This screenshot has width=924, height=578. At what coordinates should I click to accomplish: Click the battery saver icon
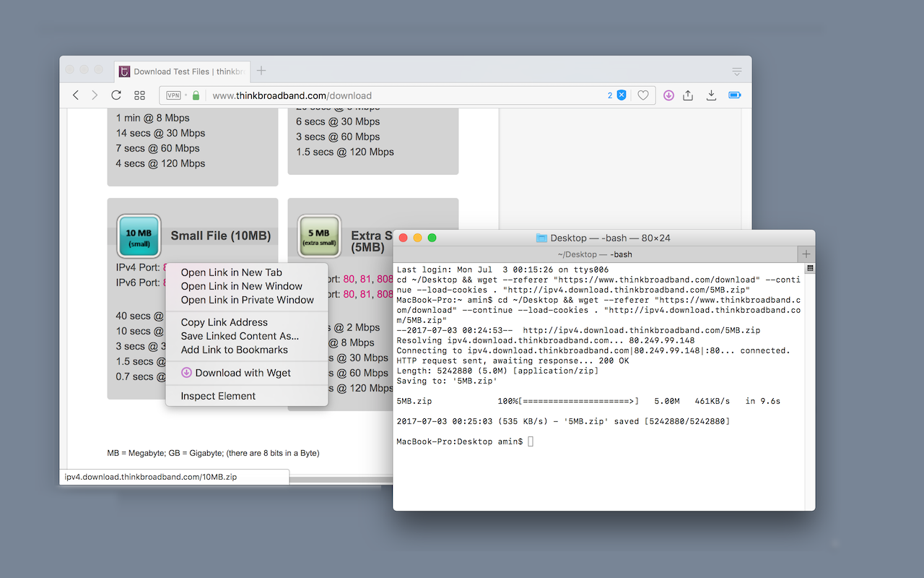pyautogui.click(x=735, y=95)
